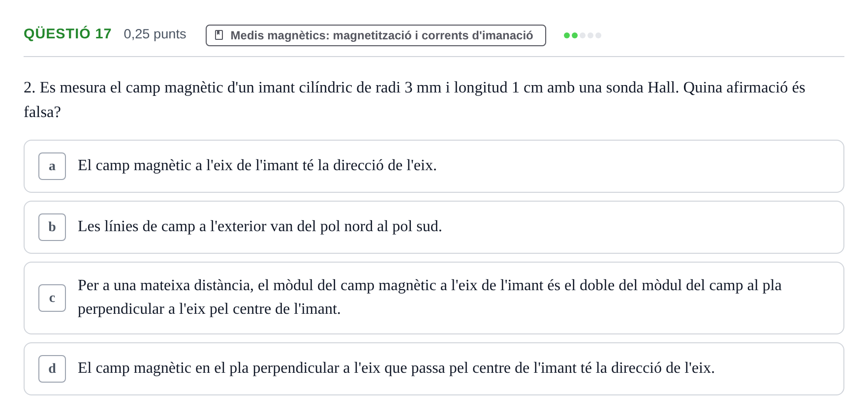
Task: Click the second green difficulty dot
Action: tap(575, 35)
